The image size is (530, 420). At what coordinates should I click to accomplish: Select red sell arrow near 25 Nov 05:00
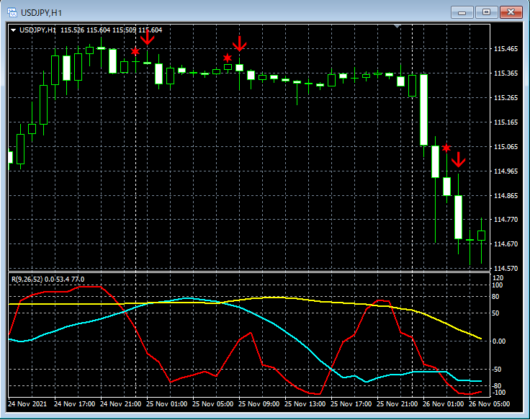point(240,43)
